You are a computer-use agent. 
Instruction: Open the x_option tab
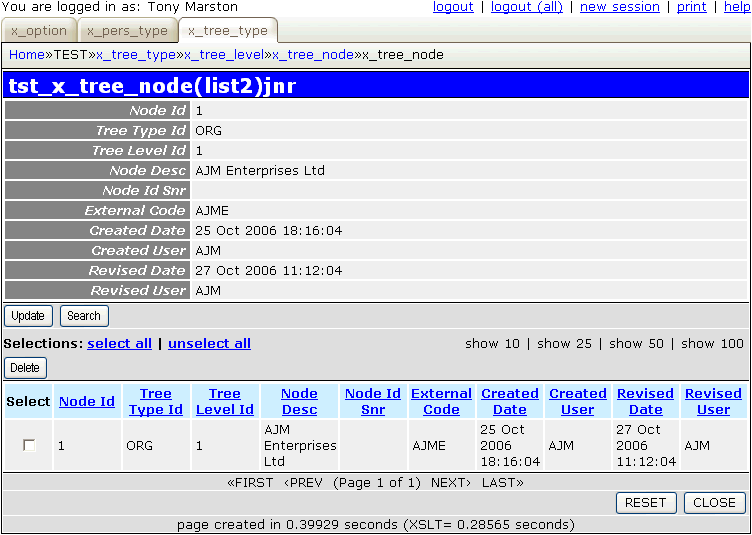(39, 31)
